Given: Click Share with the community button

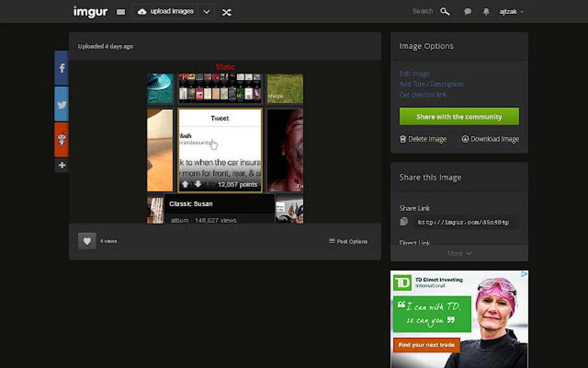Looking at the screenshot, I should [459, 117].
